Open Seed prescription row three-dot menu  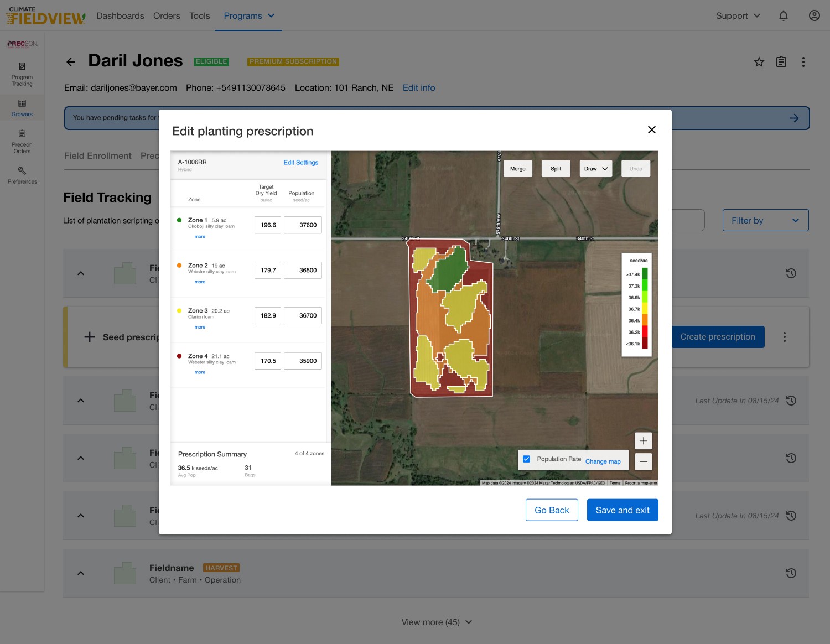[785, 337]
